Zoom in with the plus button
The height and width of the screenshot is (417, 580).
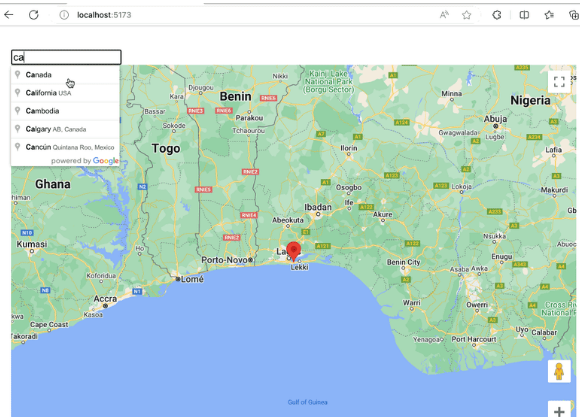[x=559, y=410]
